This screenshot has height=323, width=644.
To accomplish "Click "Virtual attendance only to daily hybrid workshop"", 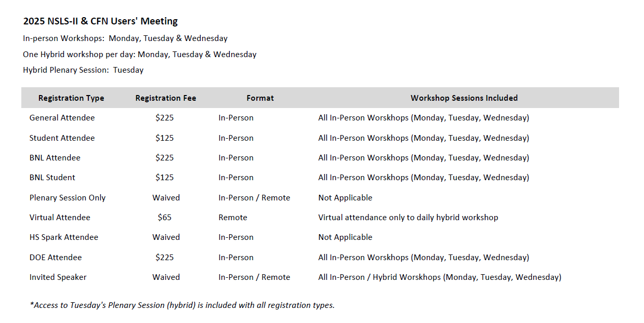I will pos(408,218).
